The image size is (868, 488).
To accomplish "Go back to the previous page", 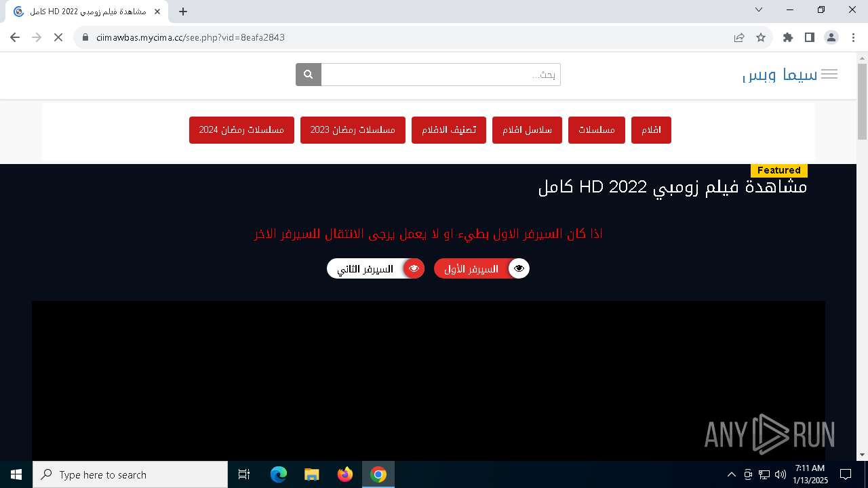I will (15, 37).
